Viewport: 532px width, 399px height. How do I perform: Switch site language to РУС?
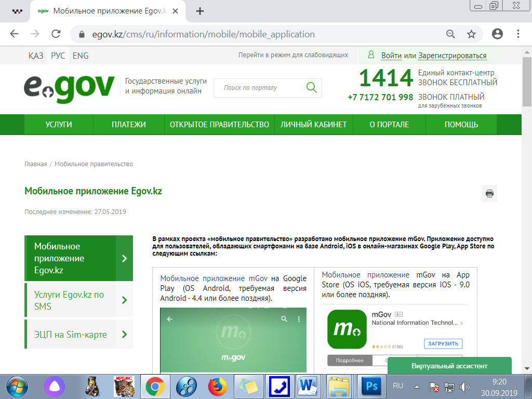point(58,56)
